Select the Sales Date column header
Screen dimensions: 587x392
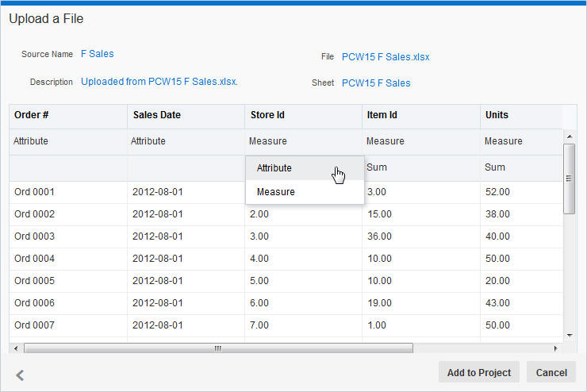click(x=186, y=115)
